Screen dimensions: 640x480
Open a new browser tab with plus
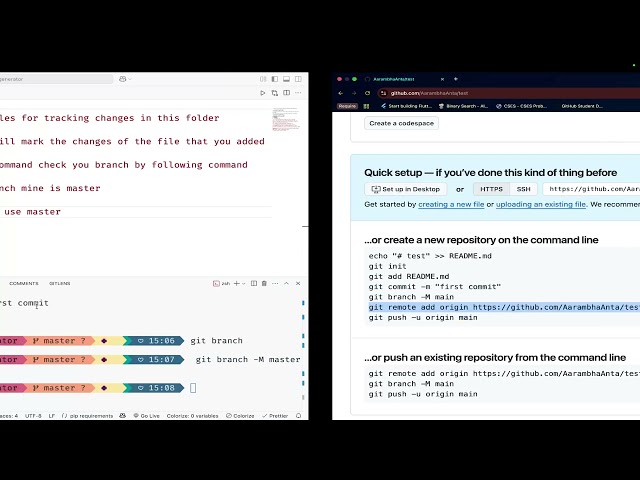[456, 79]
